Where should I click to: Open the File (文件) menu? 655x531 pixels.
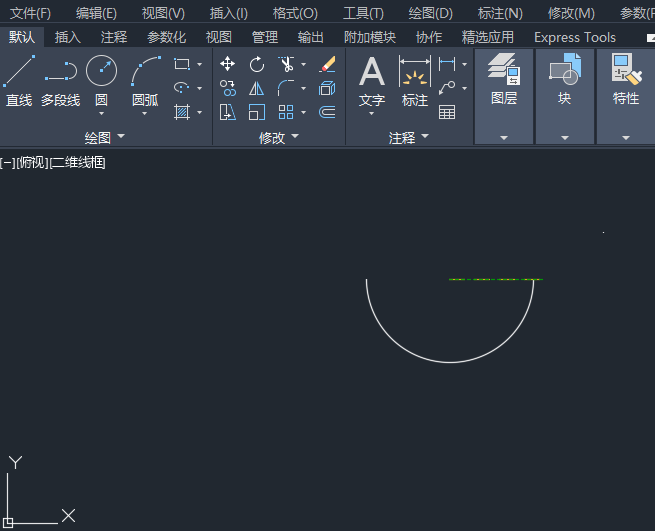click(30, 13)
